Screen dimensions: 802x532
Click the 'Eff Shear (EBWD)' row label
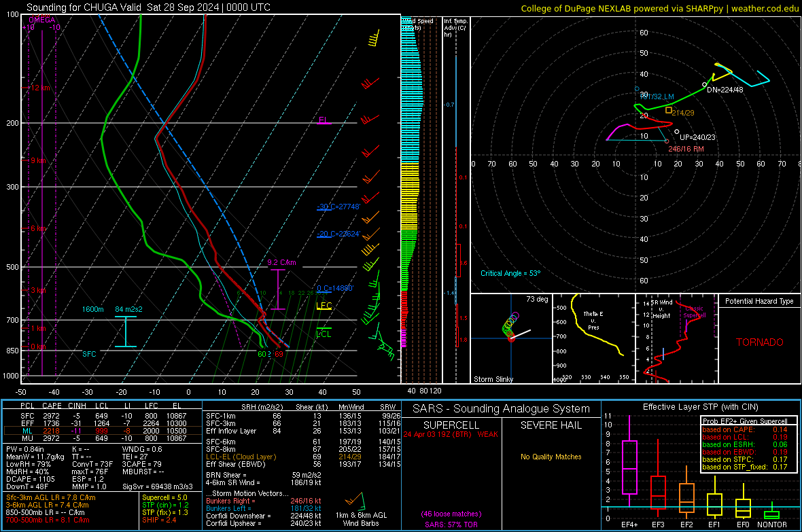pyautogui.click(x=236, y=465)
